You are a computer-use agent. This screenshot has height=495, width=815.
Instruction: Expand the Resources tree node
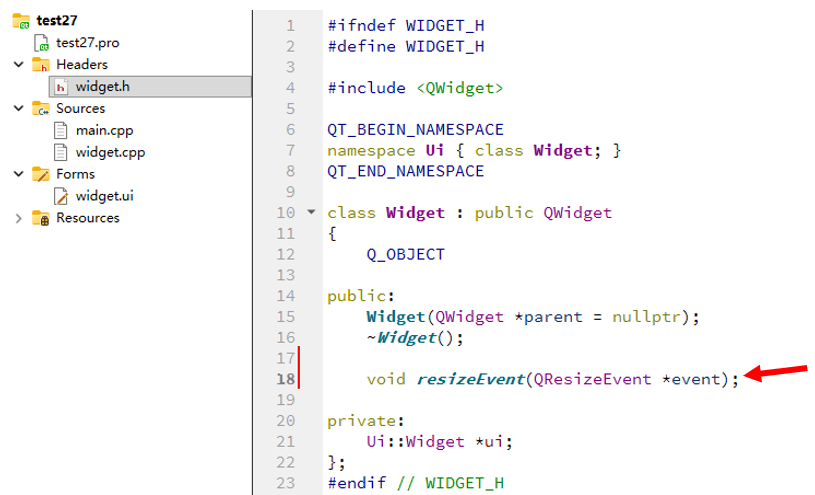pos(19,218)
